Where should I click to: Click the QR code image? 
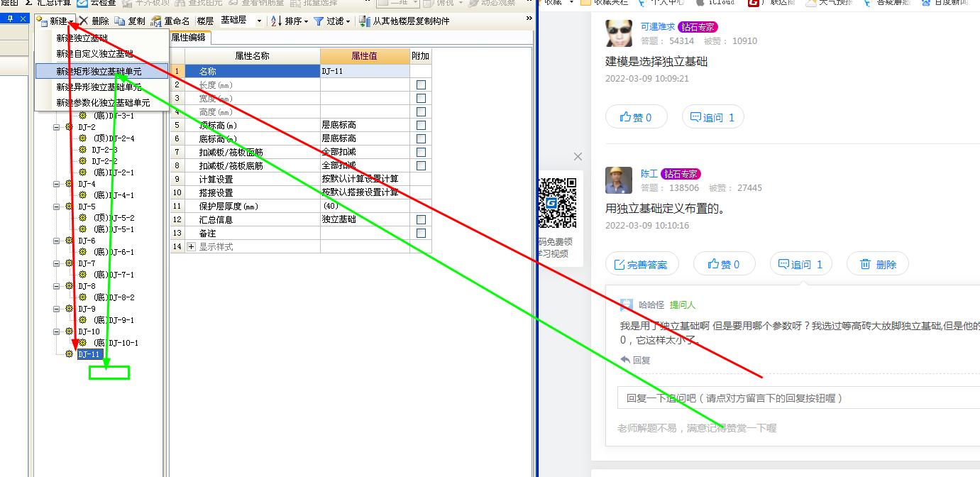point(558,203)
